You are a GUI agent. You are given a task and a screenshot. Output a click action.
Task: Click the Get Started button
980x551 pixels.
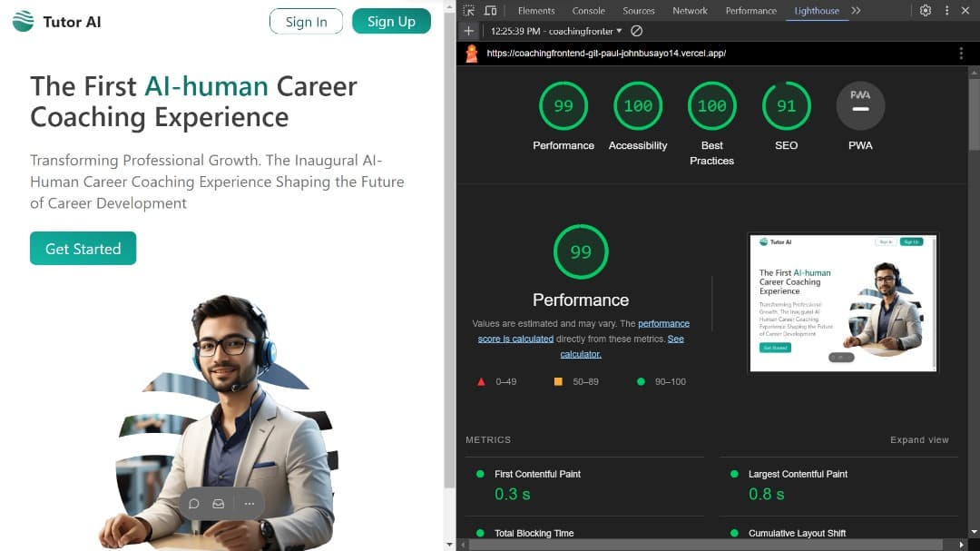[x=83, y=249]
